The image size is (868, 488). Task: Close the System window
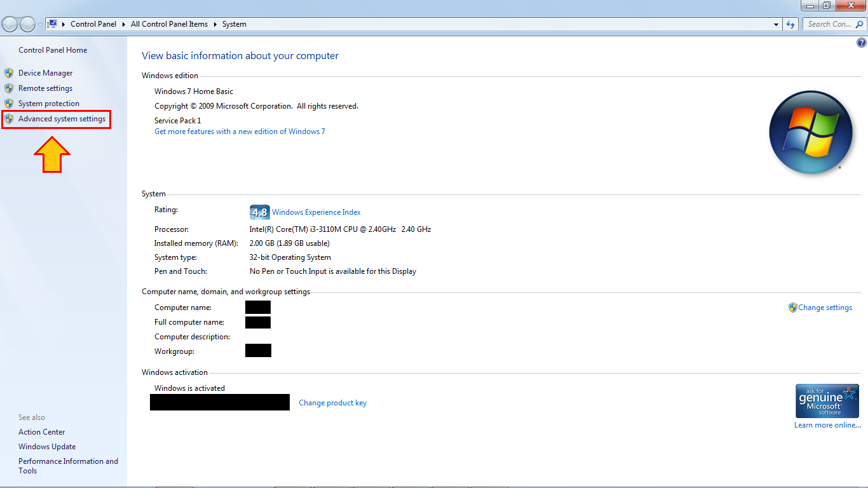[x=850, y=5]
